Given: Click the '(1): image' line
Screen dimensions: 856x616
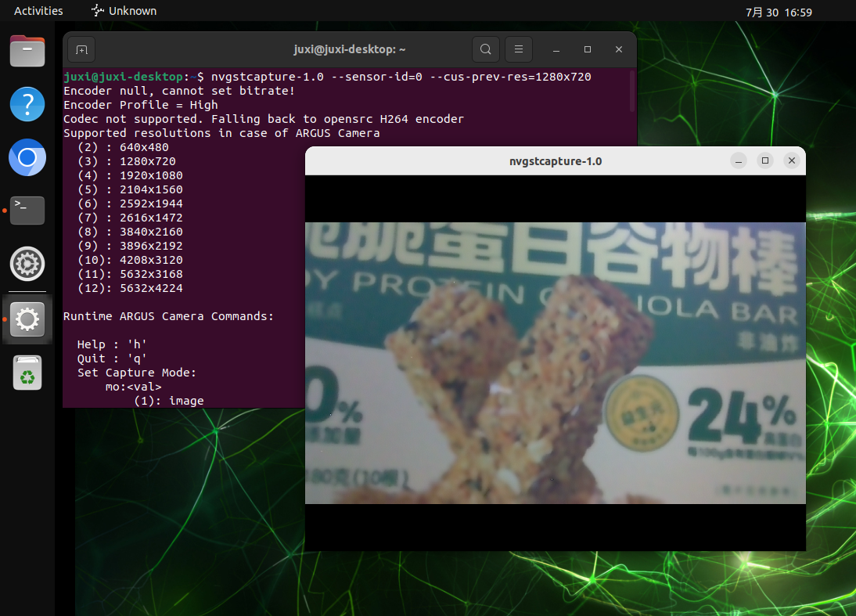Looking at the screenshot, I should (169, 401).
